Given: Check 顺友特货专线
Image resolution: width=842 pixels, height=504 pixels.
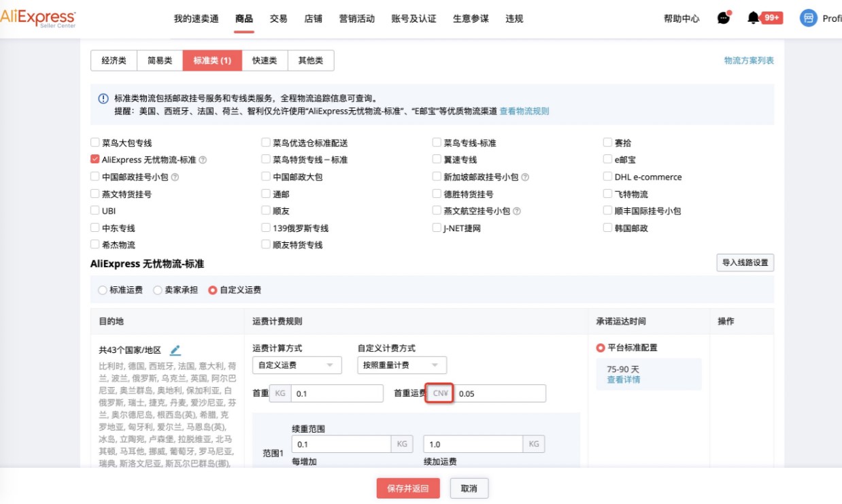Looking at the screenshot, I should 266,245.
